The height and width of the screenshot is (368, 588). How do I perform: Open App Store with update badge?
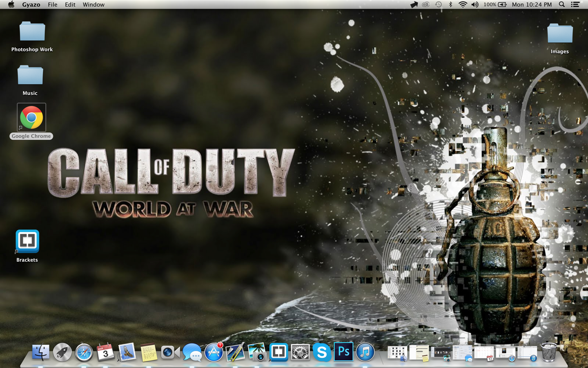coord(214,352)
